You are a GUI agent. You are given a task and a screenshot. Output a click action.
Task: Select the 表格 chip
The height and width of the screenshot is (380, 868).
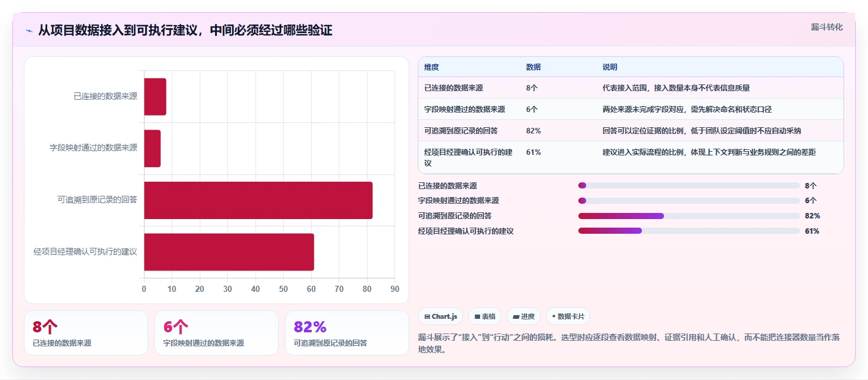485,316
